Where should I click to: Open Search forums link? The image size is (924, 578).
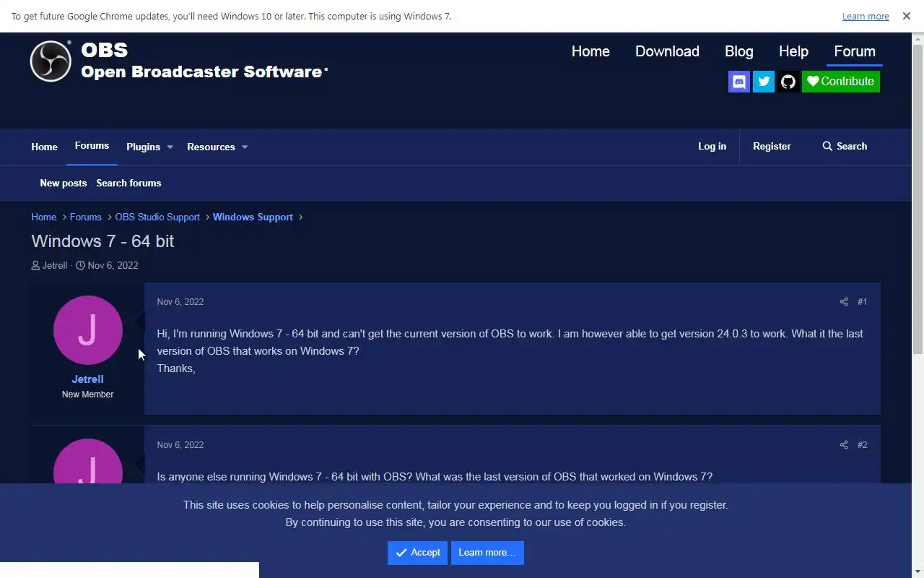point(128,183)
